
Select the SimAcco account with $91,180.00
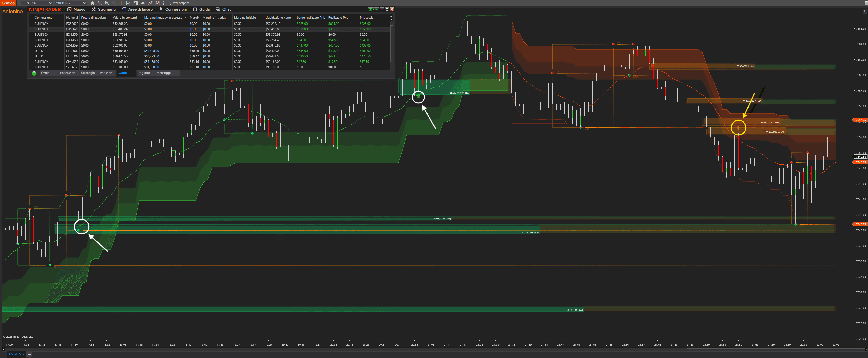click(209, 67)
